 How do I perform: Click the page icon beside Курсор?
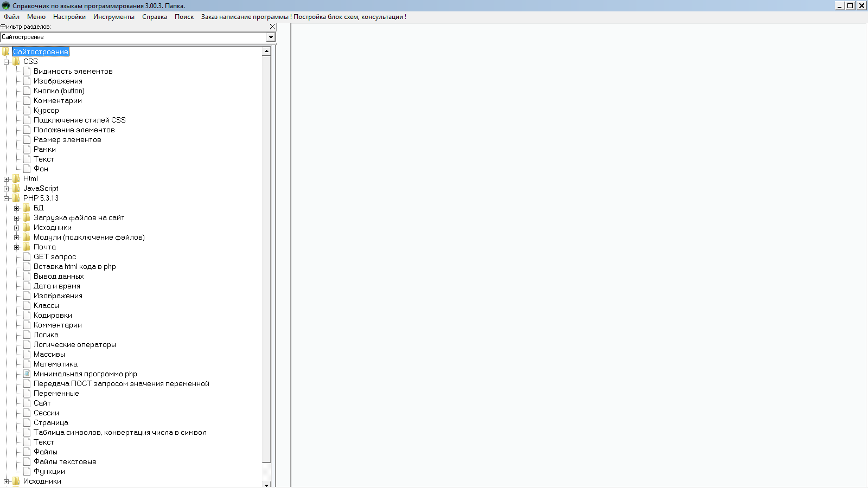click(x=27, y=111)
